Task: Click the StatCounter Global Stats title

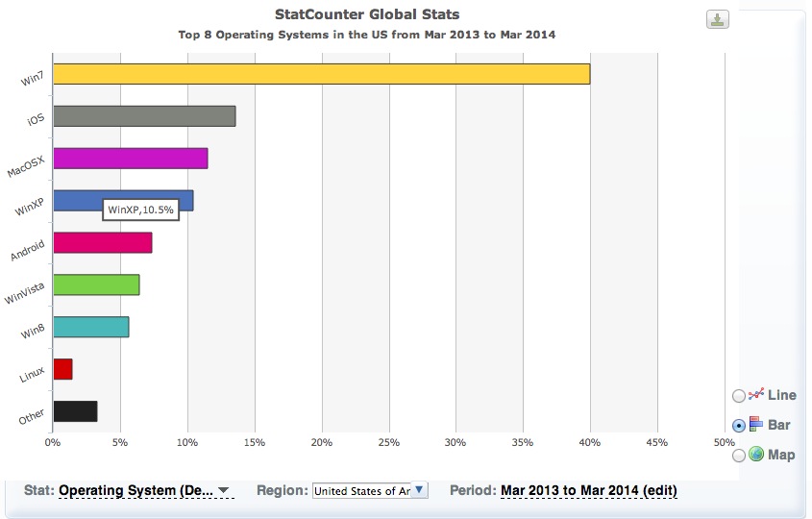Action: click(x=367, y=14)
